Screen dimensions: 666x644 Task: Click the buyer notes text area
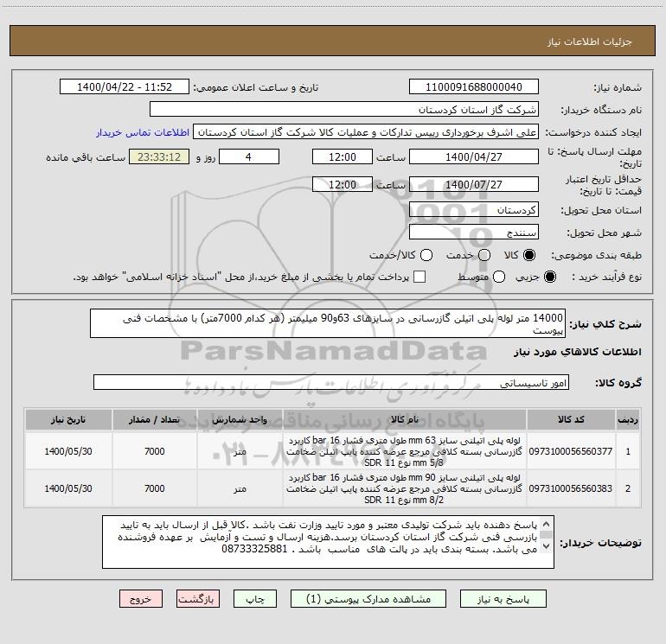coord(329,542)
